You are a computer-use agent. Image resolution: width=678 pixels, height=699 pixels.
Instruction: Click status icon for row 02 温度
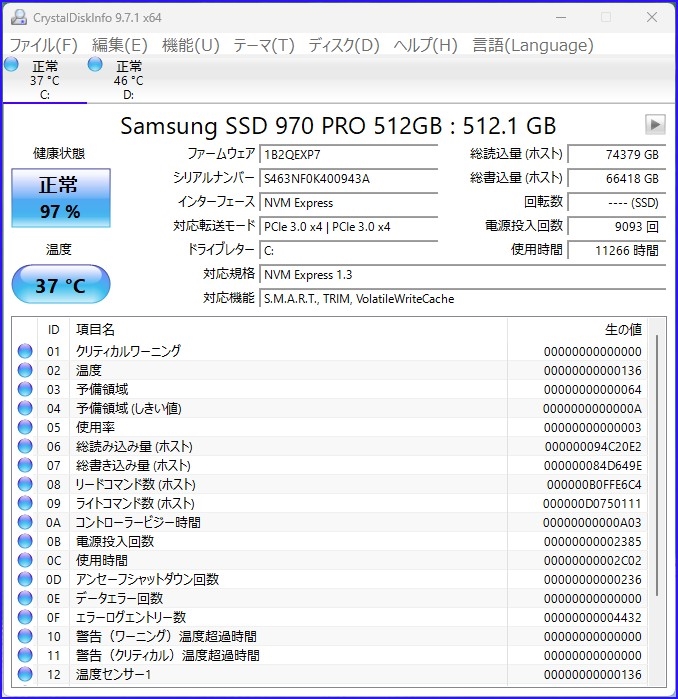[x=25, y=370]
